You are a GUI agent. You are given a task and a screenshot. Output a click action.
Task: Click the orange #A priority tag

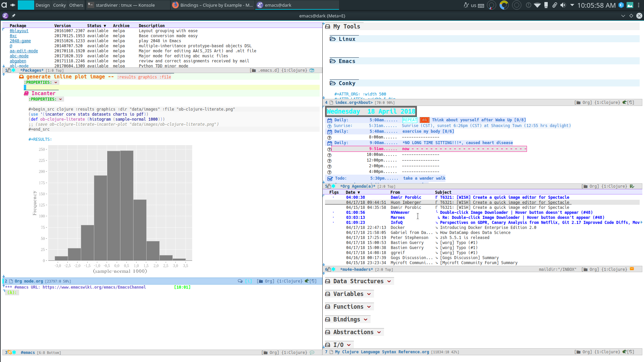pyautogui.click(x=424, y=120)
